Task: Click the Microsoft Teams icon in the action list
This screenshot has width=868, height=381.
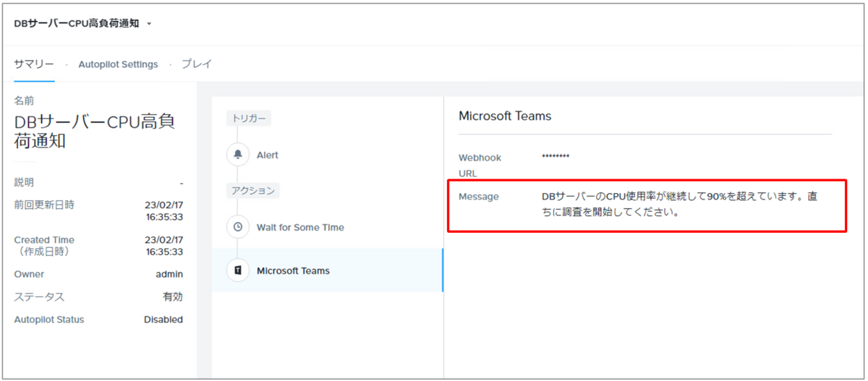Action: 238,270
